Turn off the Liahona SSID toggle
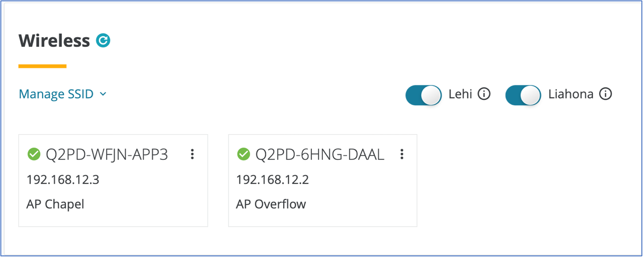The height and width of the screenshot is (258, 644). tap(523, 95)
